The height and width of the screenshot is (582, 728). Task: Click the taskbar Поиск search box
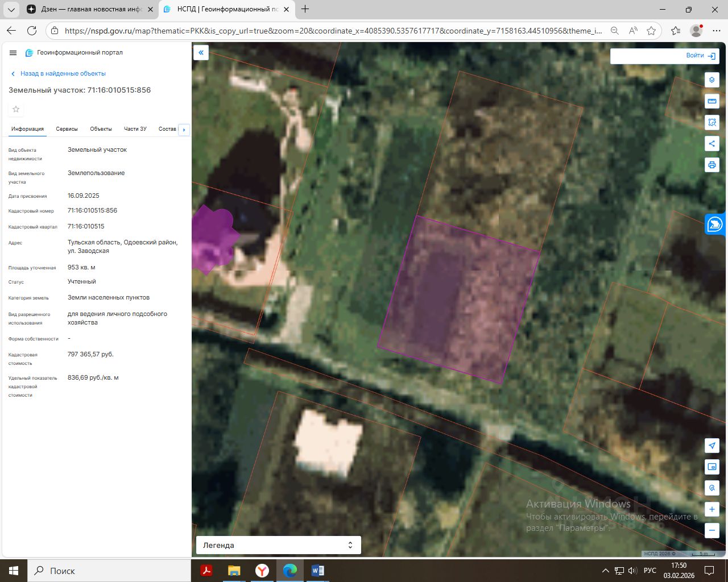(x=109, y=571)
